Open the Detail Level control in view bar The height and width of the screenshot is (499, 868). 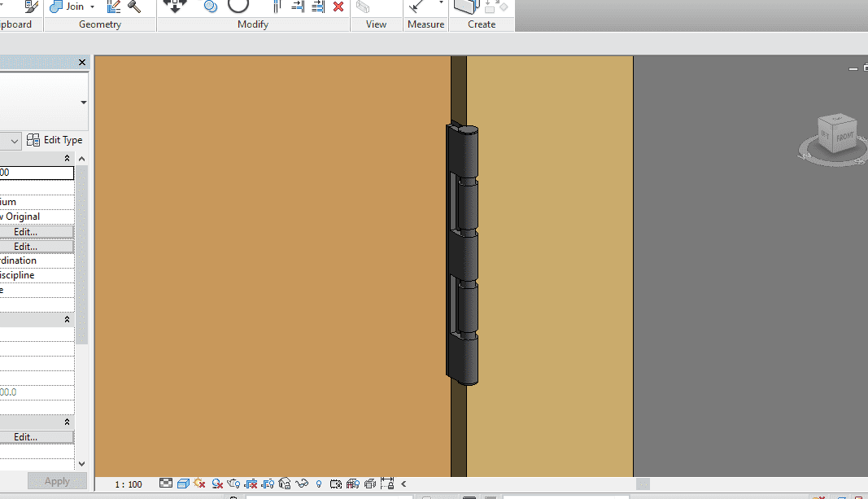point(166,484)
